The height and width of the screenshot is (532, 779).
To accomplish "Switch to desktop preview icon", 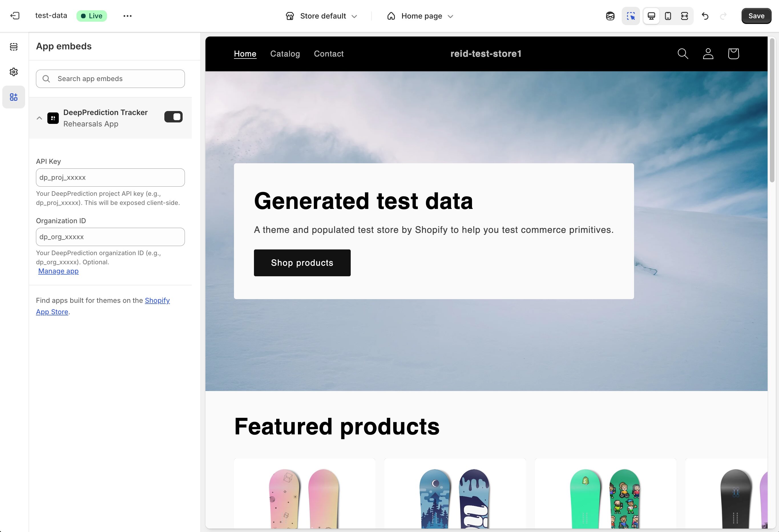I will (x=651, y=16).
